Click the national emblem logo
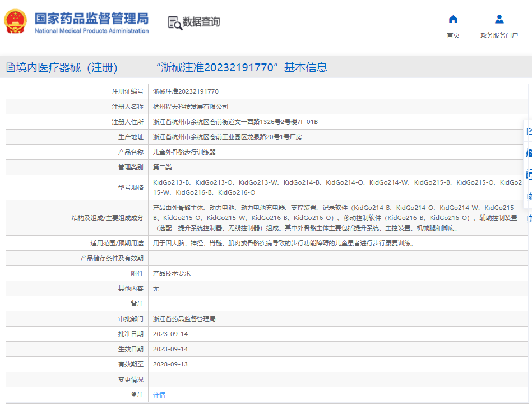The width and height of the screenshot is (532, 408). click(x=15, y=21)
